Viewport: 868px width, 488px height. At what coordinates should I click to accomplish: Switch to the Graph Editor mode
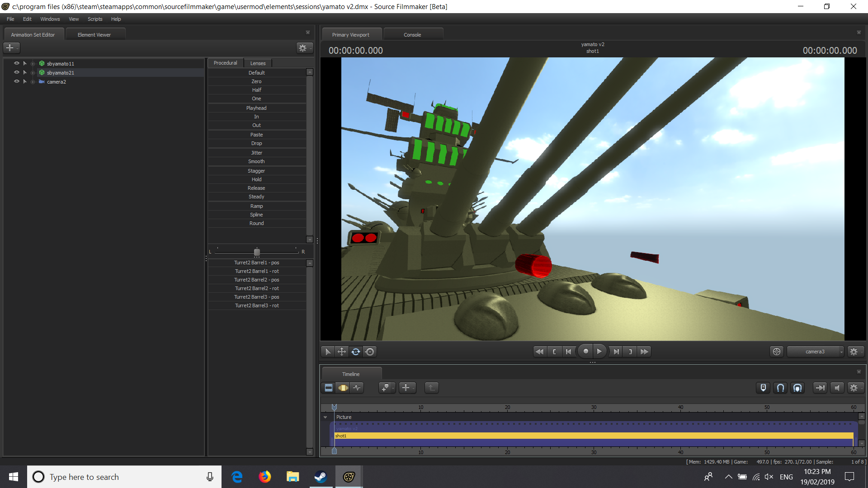pyautogui.click(x=357, y=388)
